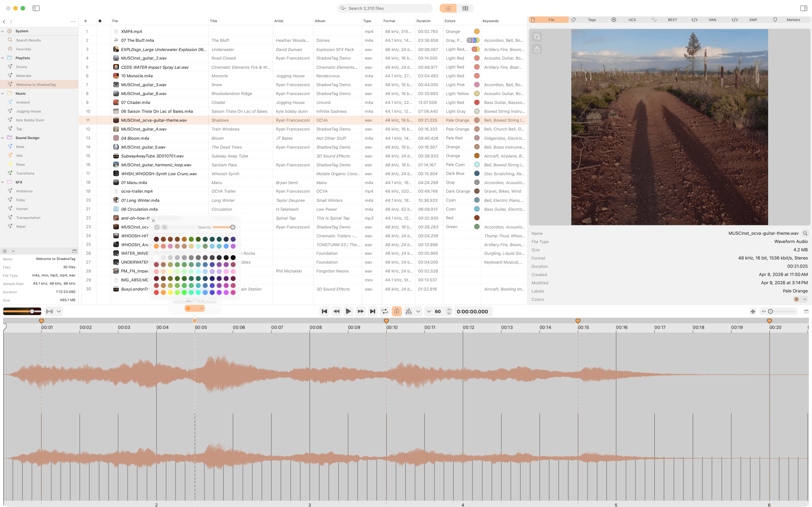
Task: Open the color picker sliders settings icon
Action: (164, 227)
